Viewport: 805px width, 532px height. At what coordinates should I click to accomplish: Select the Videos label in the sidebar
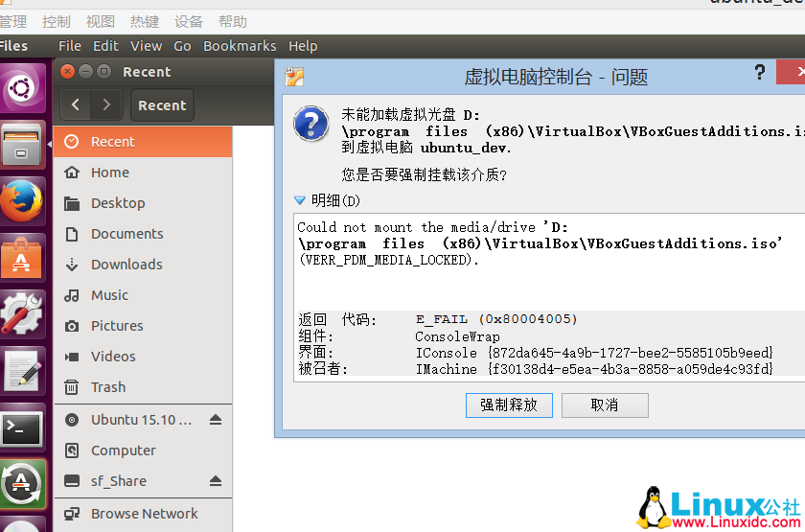coord(113,357)
